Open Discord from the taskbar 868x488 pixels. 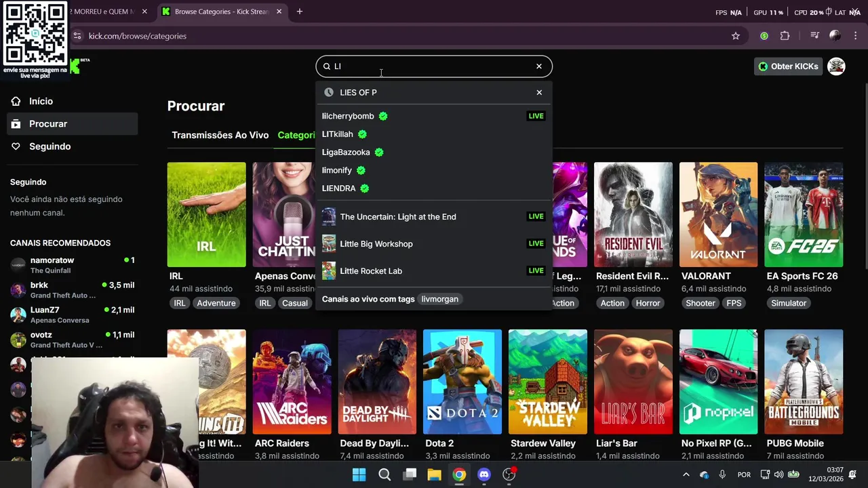[484, 474]
